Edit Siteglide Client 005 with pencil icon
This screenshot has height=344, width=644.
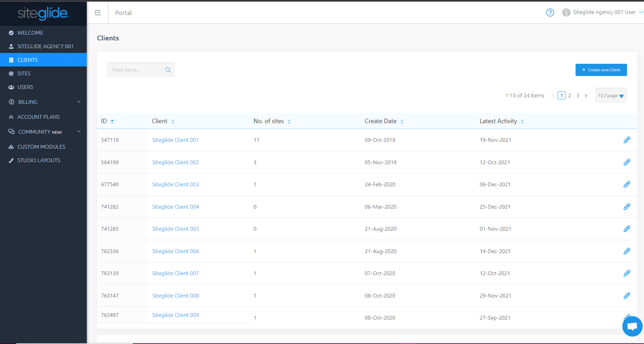pos(627,229)
